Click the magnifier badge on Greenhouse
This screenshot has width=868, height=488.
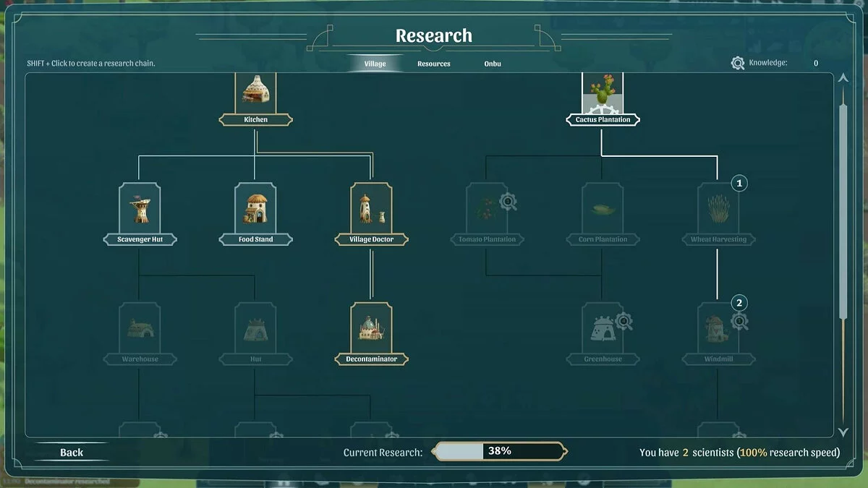click(624, 321)
